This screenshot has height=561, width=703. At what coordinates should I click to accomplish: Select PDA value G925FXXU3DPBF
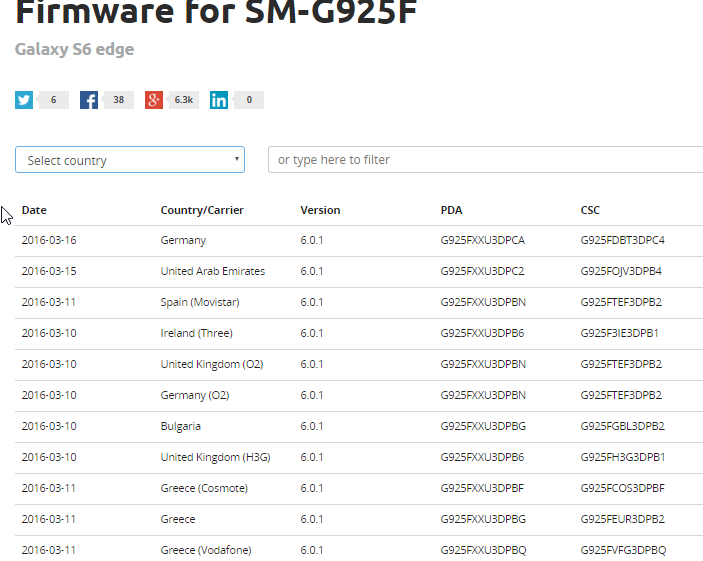[482, 488]
